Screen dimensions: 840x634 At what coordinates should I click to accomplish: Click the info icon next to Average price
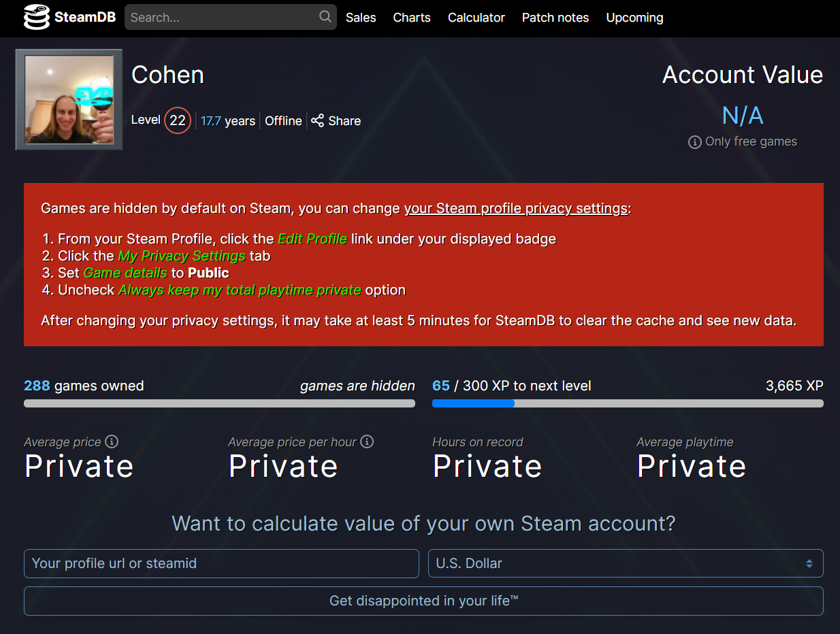[x=112, y=441]
